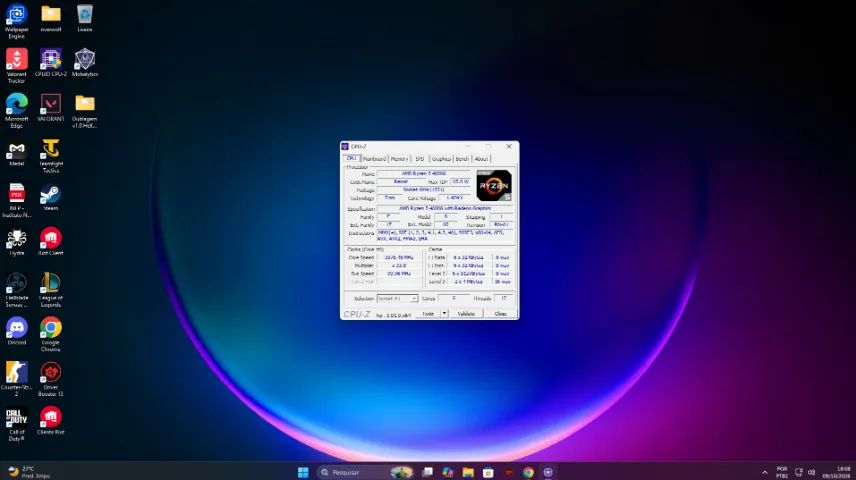Open Microsoft Store from the taskbar
Screen dimensions: 856x480
[488, 472]
